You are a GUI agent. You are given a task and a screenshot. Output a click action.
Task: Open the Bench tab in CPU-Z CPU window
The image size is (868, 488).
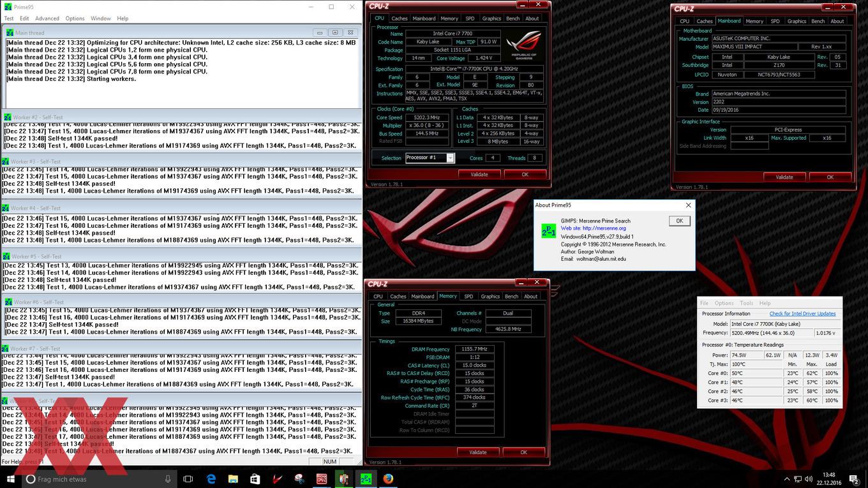pyautogui.click(x=513, y=18)
